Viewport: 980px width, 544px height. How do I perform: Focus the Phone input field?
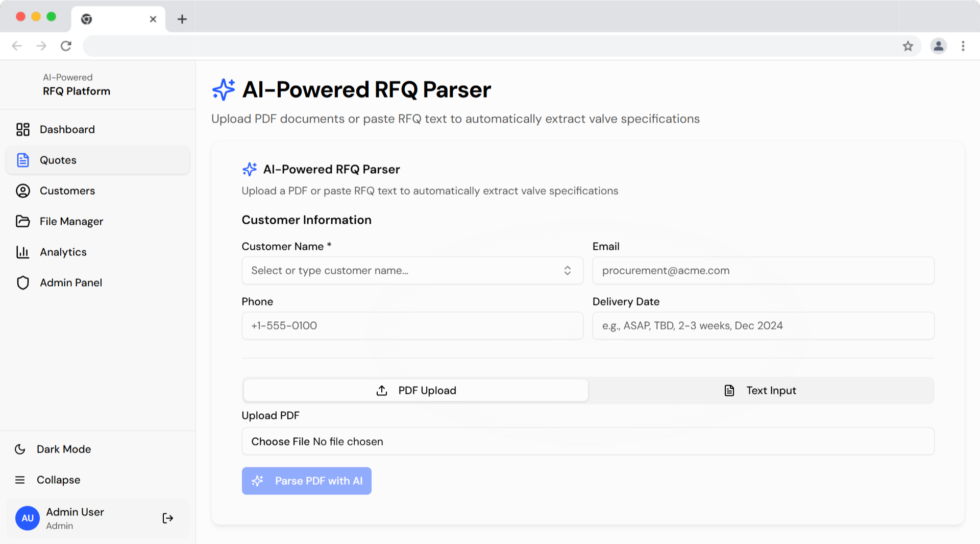tap(412, 325)
